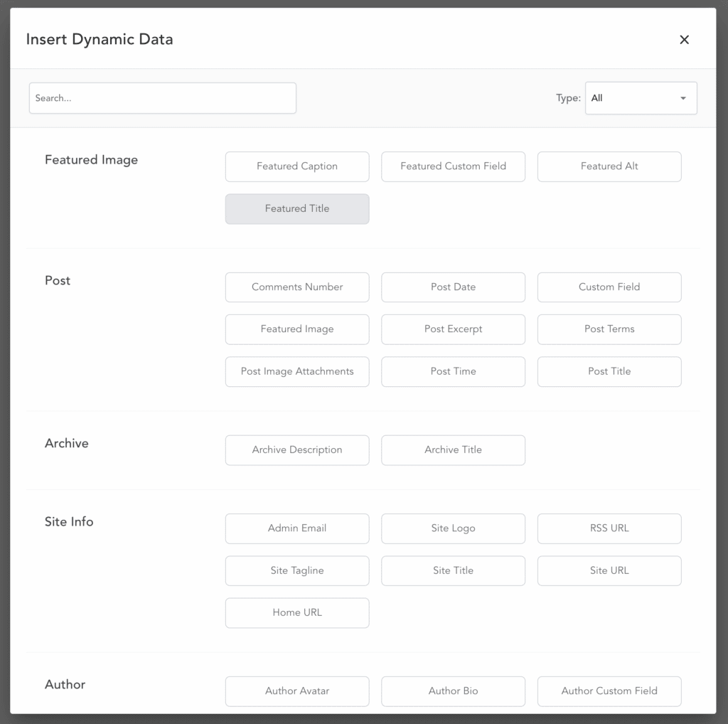Select the Featured Alt option

[x=609, y=166]
